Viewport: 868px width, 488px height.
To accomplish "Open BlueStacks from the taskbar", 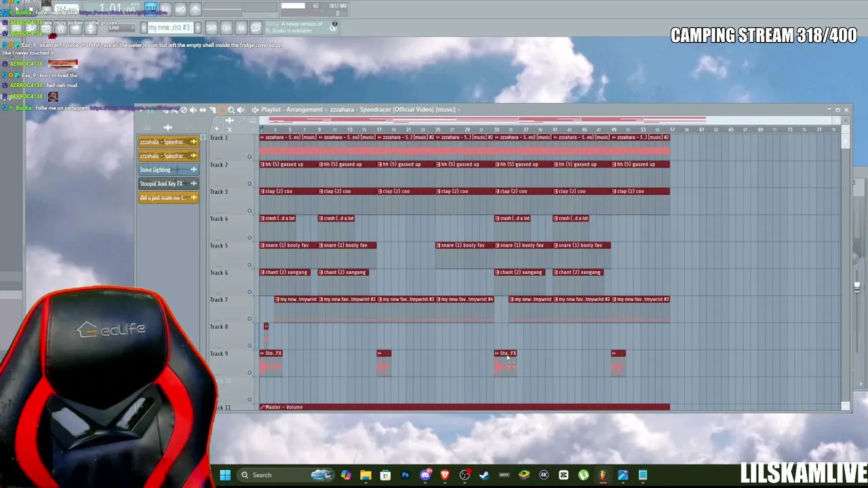I will (524, 475).
